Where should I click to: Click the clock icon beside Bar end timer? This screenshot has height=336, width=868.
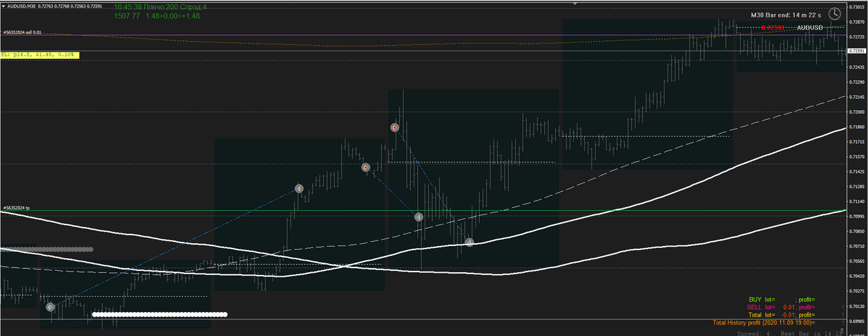pyautogui.click(x=834, y=13)
